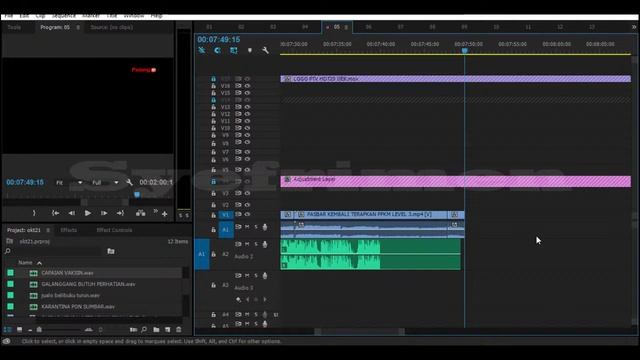Click trash Clear icon in Project panel
This screenshot has height=360, width=640.
179,329
